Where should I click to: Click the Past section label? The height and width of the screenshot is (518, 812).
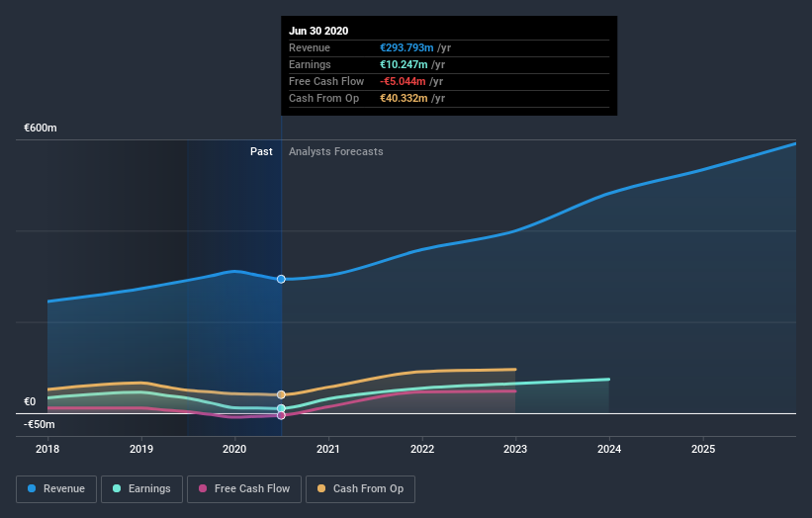(261, 151)
